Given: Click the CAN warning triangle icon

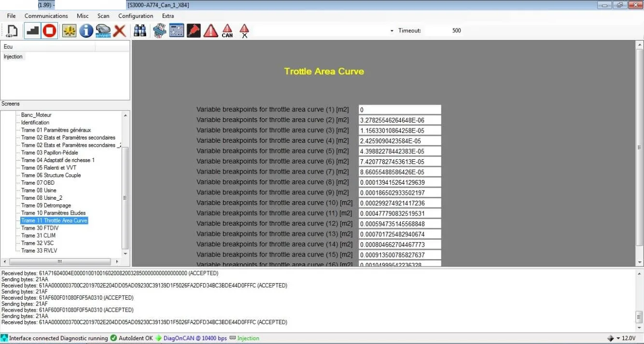Looking at the screenshot, I should click(x=227, y=31).
